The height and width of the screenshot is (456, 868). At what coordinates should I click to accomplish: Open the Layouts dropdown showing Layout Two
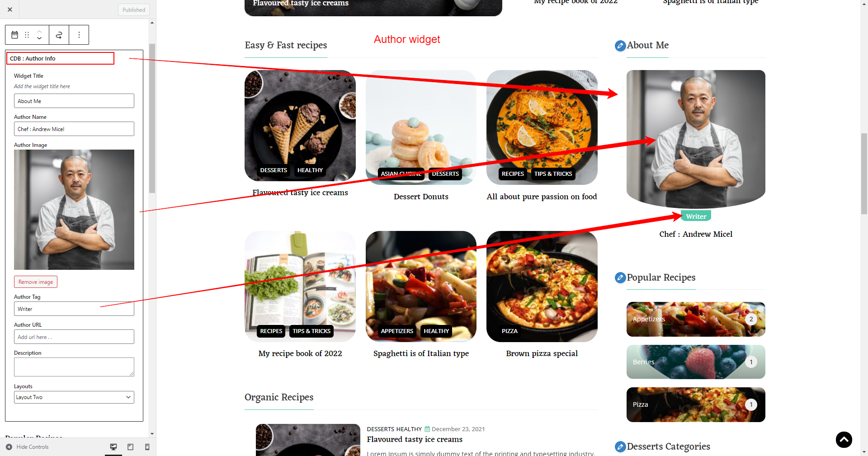(x=74, y=397)
